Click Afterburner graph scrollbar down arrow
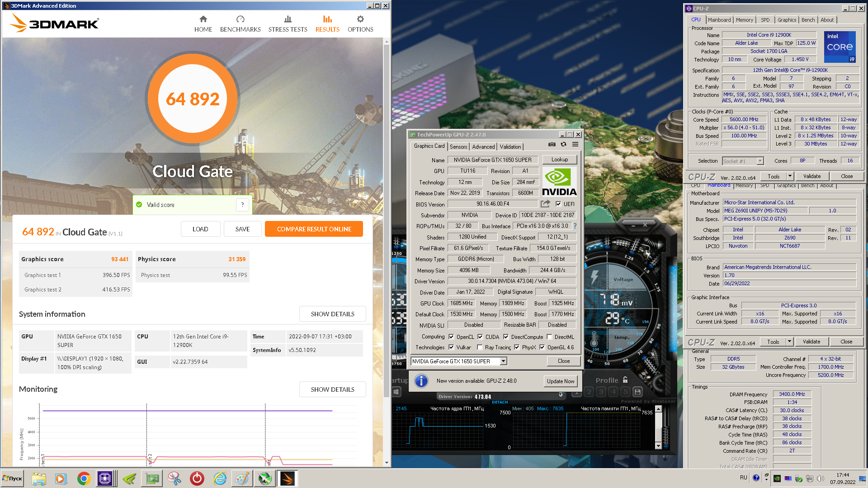Viewport: 868px width, 488px height. (658, 446)
